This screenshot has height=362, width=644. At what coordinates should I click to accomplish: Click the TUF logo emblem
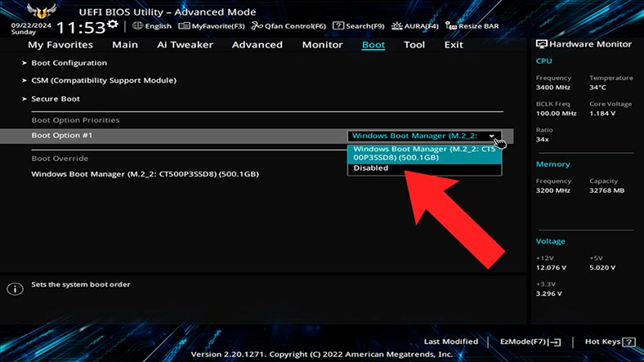click(41, 11)
